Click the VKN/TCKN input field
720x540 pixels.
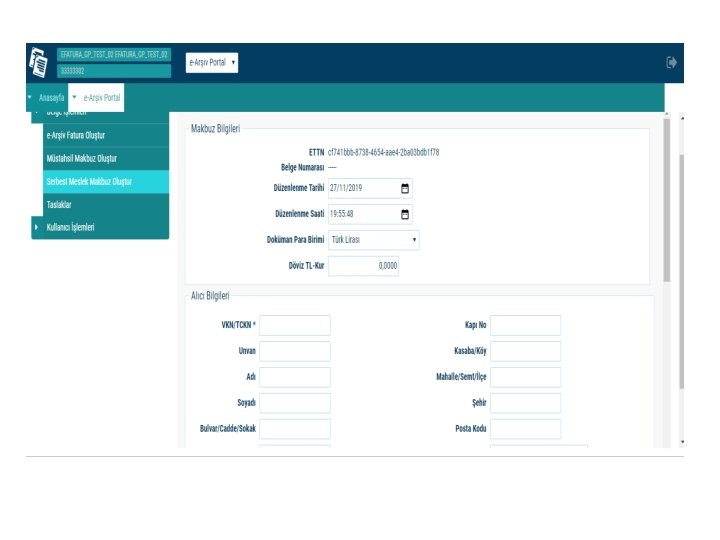click(295, 325)
